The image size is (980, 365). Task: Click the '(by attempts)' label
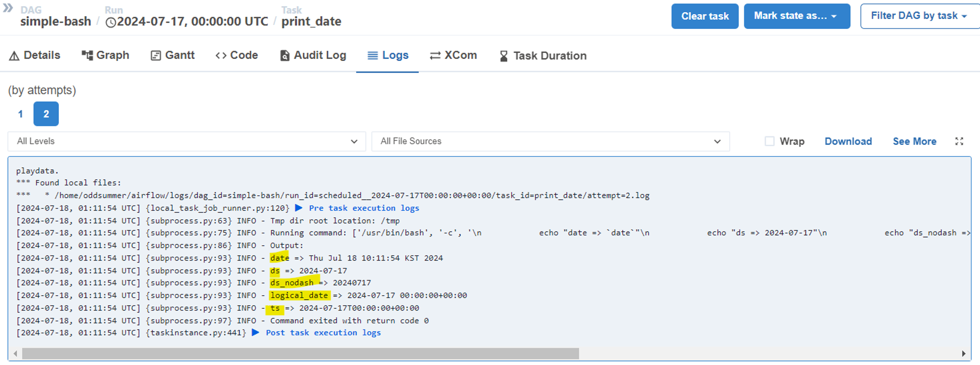pyautogui.click(x=42, y=90)
